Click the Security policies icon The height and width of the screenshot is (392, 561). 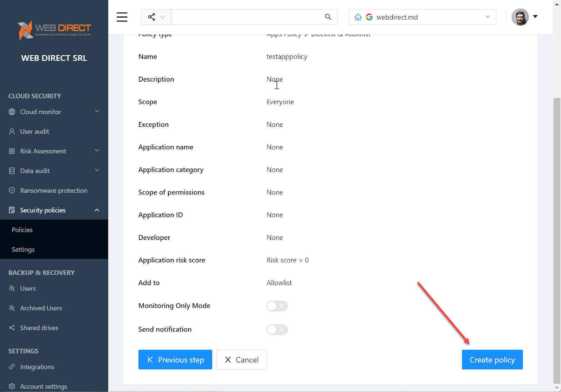(12, 210)
